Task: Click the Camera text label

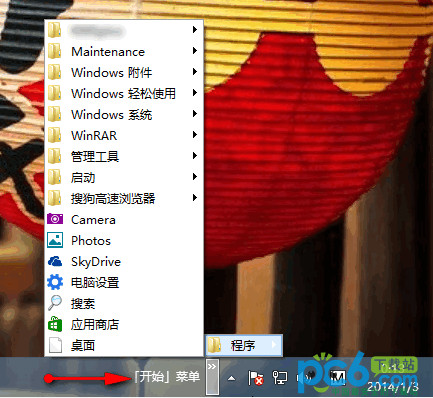Action: [x=93, y=220]
